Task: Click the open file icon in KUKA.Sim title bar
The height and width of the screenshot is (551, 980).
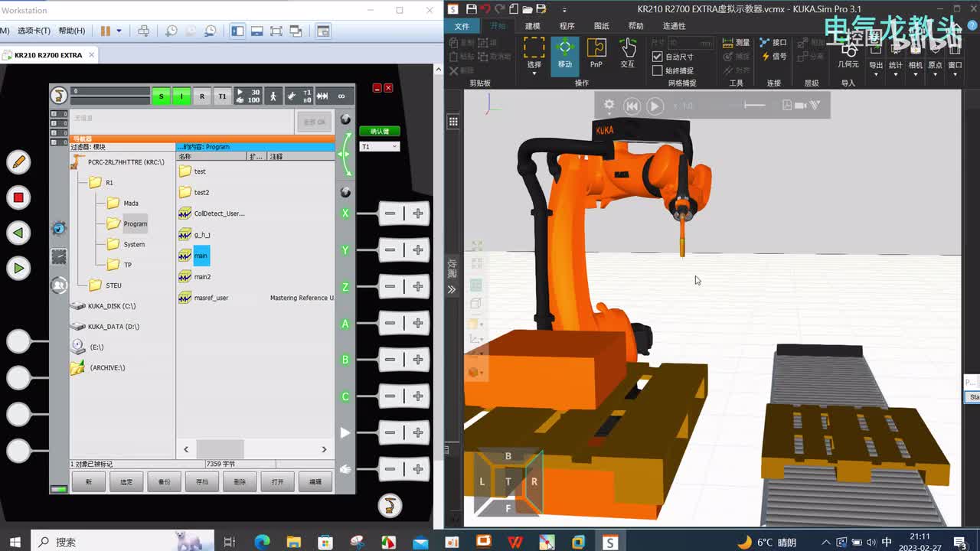Action: click(x=527, y=9)
